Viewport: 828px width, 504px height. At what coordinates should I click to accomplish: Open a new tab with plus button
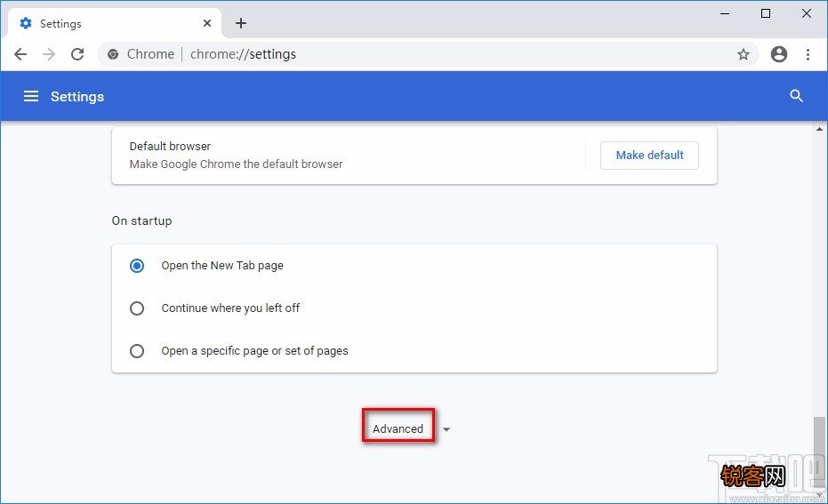(x=241, y=23)
